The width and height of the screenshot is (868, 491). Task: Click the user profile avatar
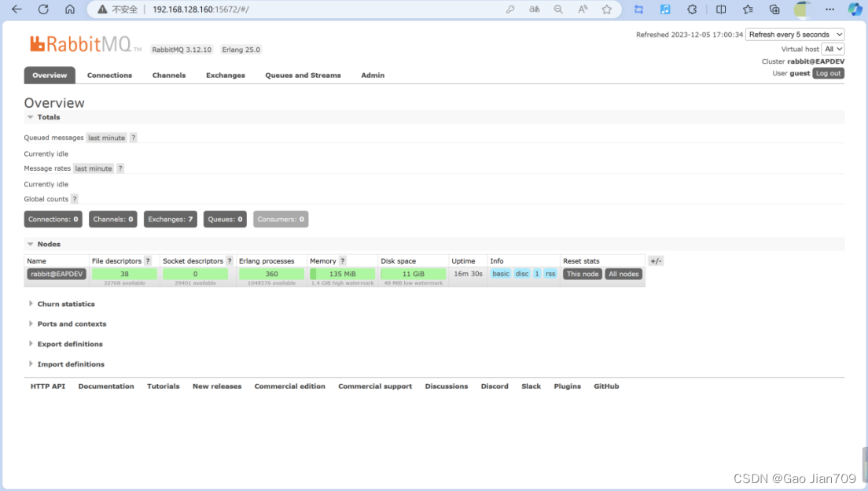(802, 9)
